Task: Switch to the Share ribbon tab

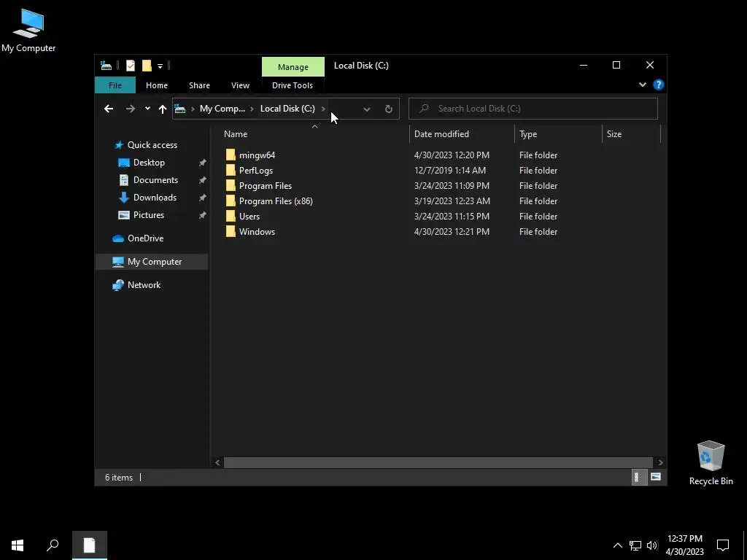Action: pos(199,85)
